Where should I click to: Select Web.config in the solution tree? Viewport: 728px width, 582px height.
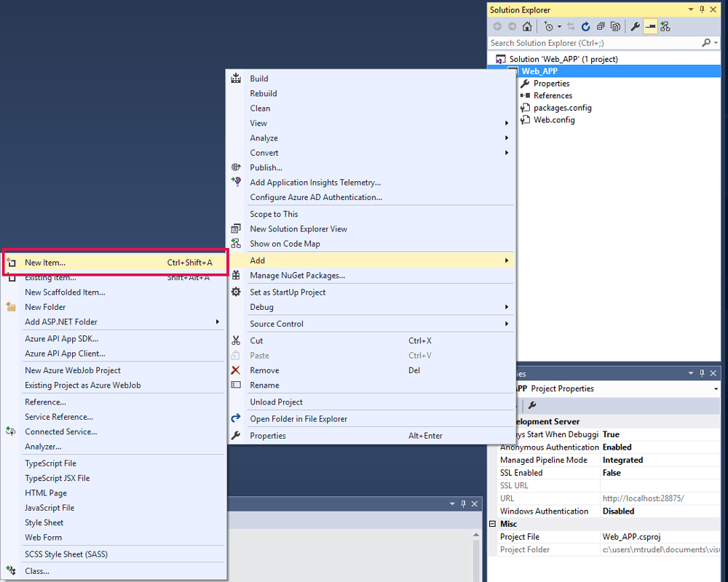click(x=554, y=120)
